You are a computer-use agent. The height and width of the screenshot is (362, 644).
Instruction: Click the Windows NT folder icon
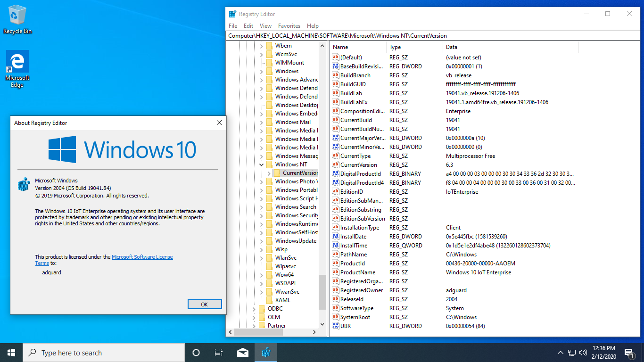coord(269,165)
